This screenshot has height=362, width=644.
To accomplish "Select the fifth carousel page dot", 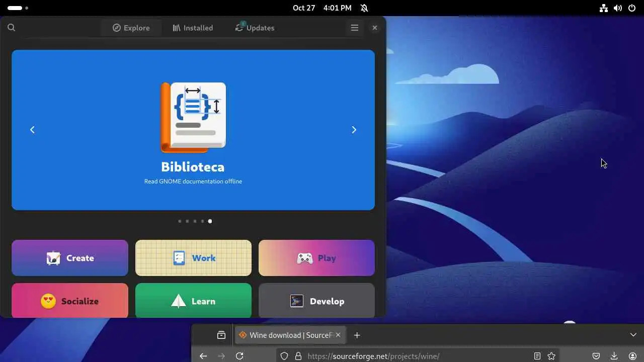I will point(210,221).
